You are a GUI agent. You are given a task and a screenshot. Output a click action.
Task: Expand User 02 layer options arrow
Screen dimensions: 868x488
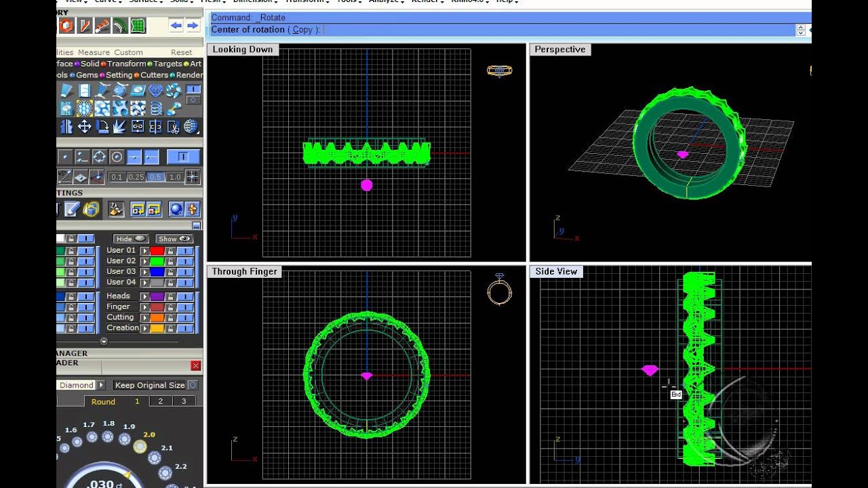144,261
